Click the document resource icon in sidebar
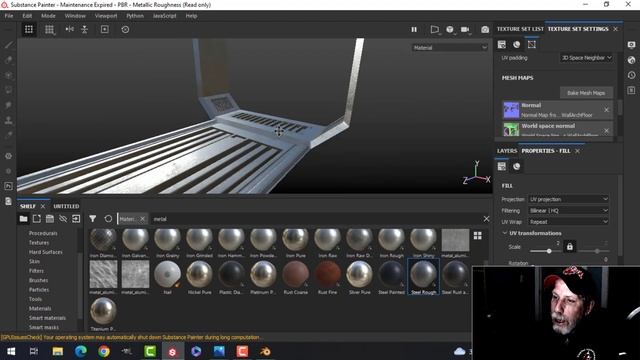The width and height of the screenshot is (640, 360). pos(8,201)
